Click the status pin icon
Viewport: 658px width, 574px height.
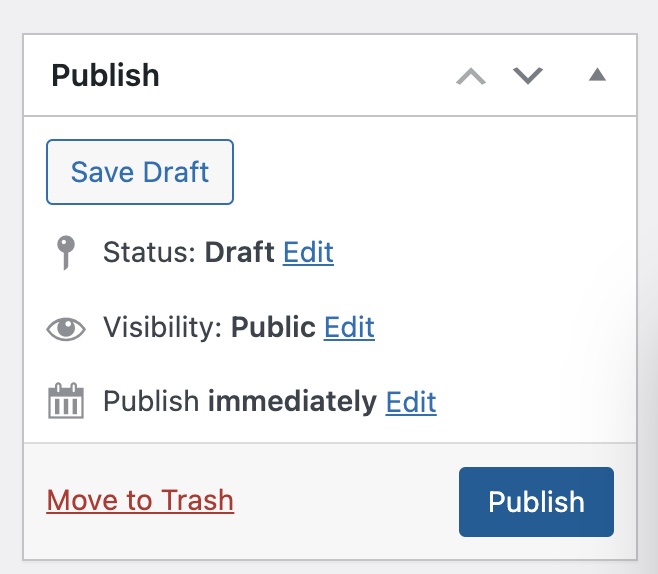[x=66, y=253]
